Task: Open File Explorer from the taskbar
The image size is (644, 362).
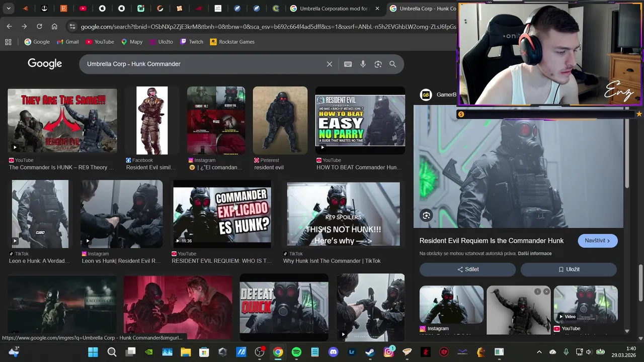Action: coord(186,352)
